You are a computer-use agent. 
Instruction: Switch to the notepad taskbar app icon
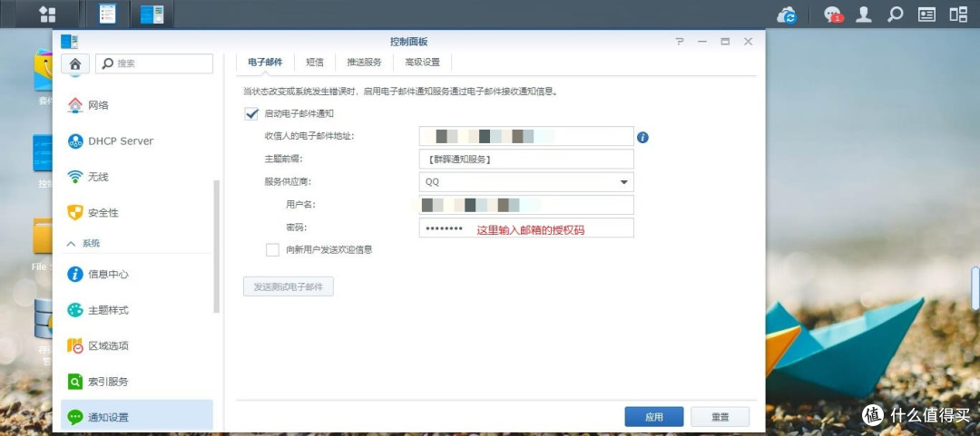107,14
